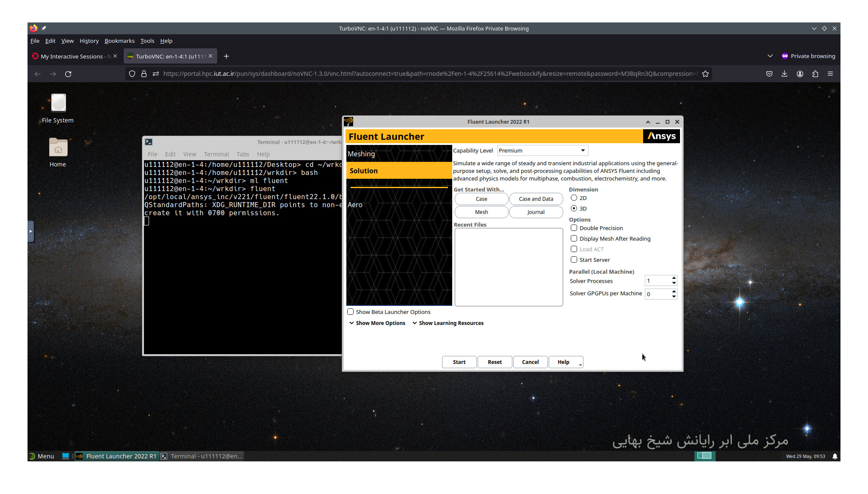Open Firefox History menu
The height and width of the screenshot is (494, 868).
[89, 41]
